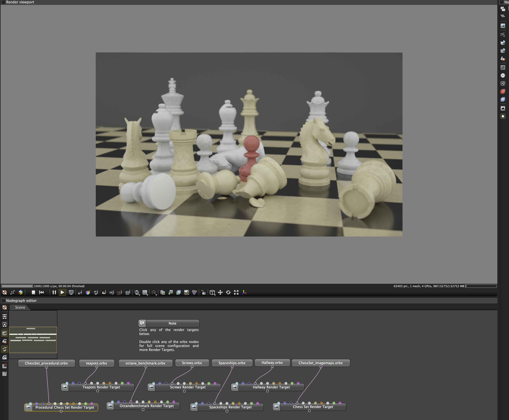Select the auto focus picker tool

point(80,293)
